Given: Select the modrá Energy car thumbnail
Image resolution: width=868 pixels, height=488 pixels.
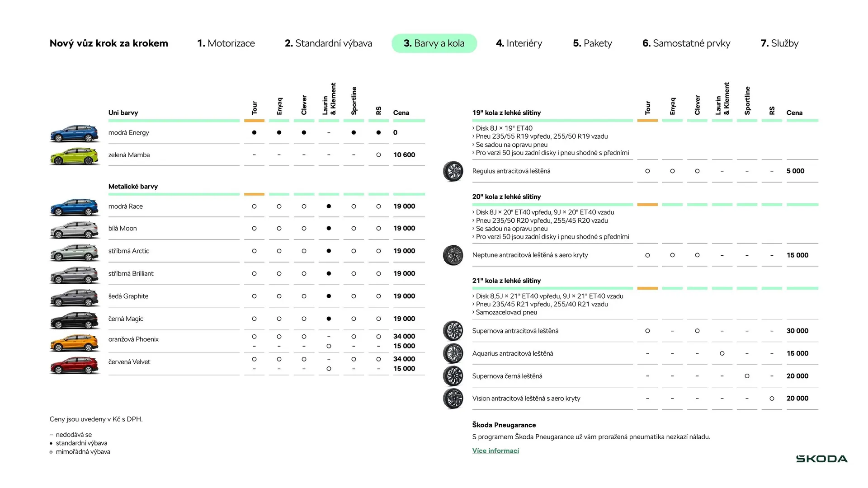Looking at the screenshot, I should click(75, 133).
